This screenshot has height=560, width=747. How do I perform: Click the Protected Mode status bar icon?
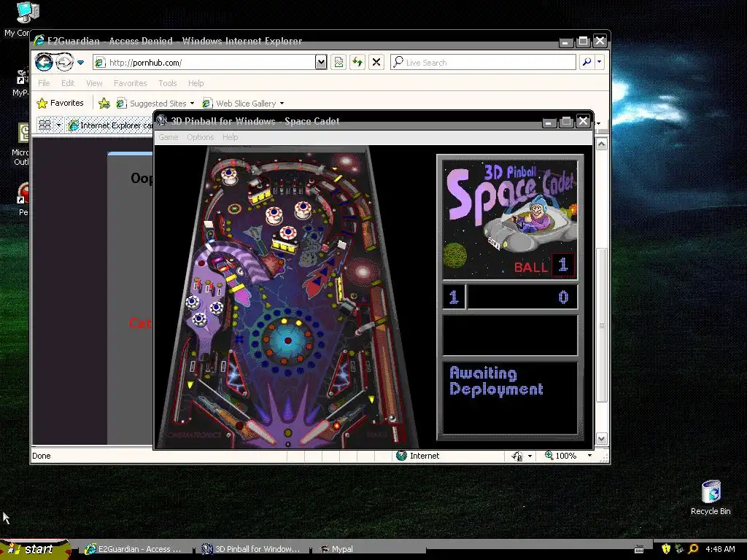tap(517, 456)
